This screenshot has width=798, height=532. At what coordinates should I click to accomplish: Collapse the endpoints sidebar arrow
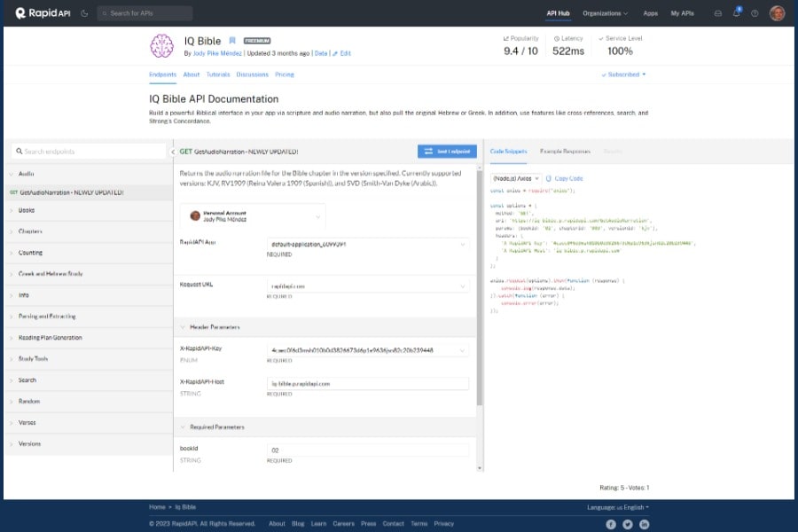tap(173, 152)
